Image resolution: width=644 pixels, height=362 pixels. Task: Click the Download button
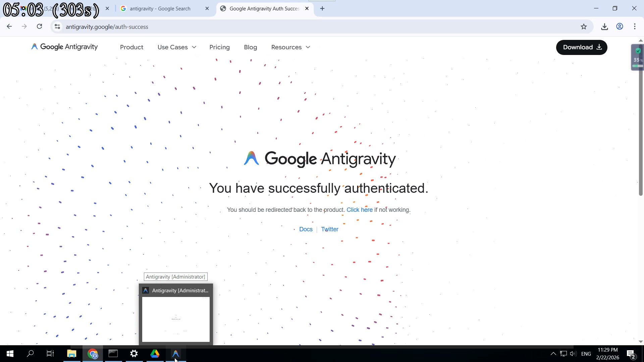(x=581, y=47)
